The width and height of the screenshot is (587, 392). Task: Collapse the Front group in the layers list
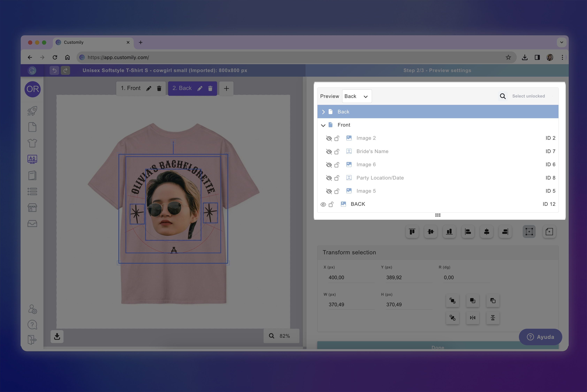[324, 125]
